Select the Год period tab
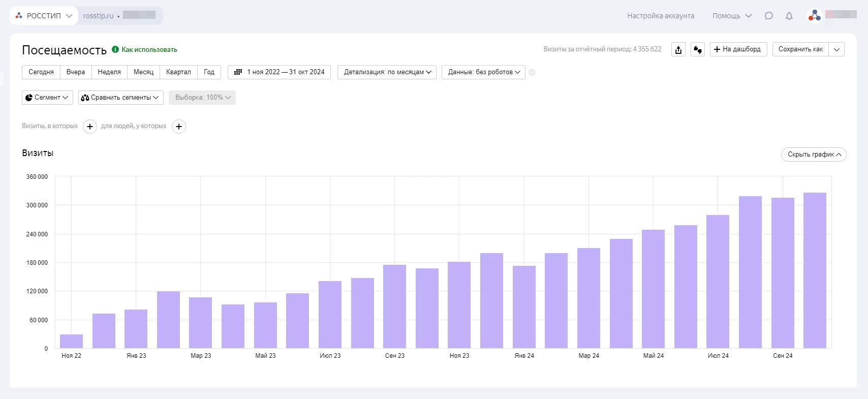 (209, 72)
